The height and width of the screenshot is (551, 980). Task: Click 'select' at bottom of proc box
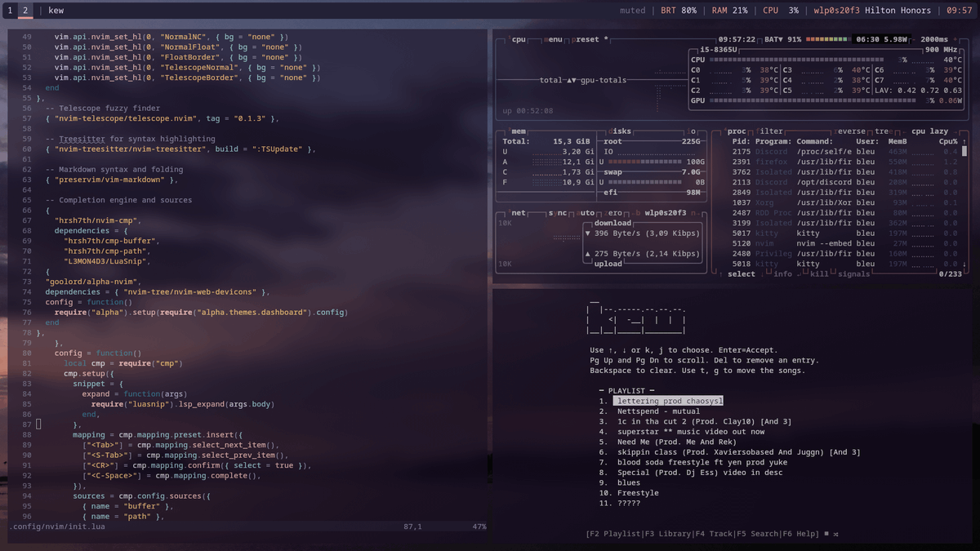point(742,274)
